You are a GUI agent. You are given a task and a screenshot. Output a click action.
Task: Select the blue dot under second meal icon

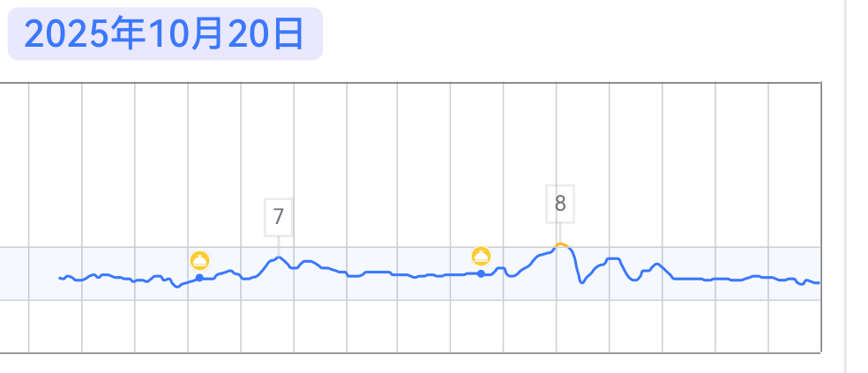coord(481,273)
